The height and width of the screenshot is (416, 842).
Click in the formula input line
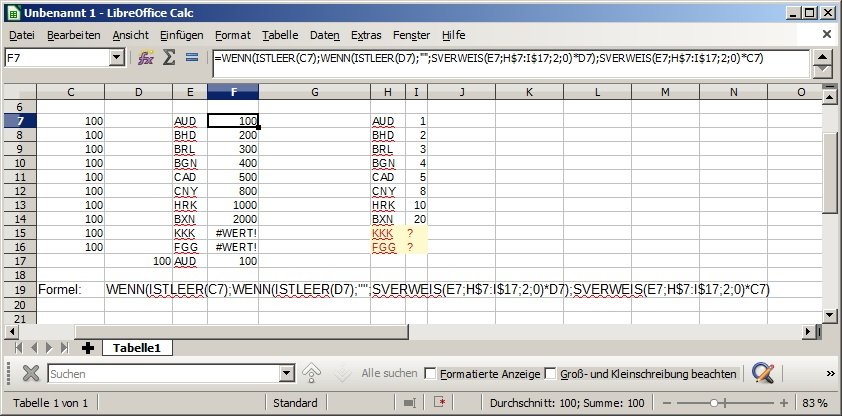[x=510, y=64]
